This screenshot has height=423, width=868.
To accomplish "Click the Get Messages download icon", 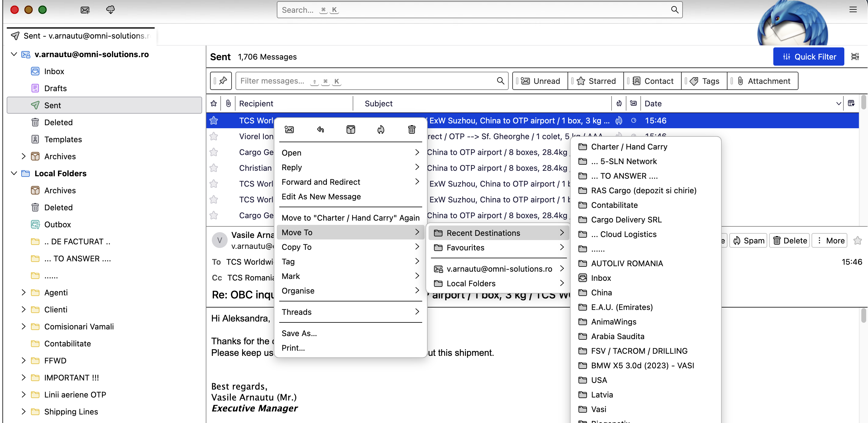I will coord(110,10).
